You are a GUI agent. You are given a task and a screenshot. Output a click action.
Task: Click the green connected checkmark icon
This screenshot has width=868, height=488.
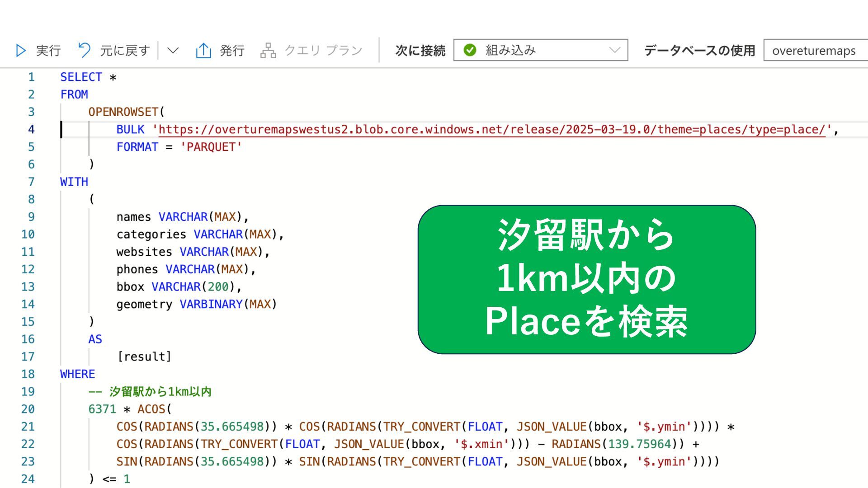[x=470, y=50]
